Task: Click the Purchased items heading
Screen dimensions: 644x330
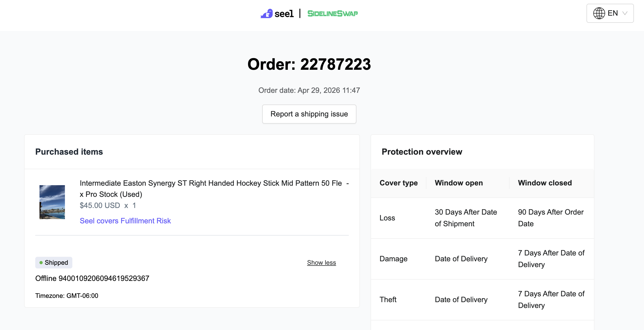Action: click(x=69, y=152)
